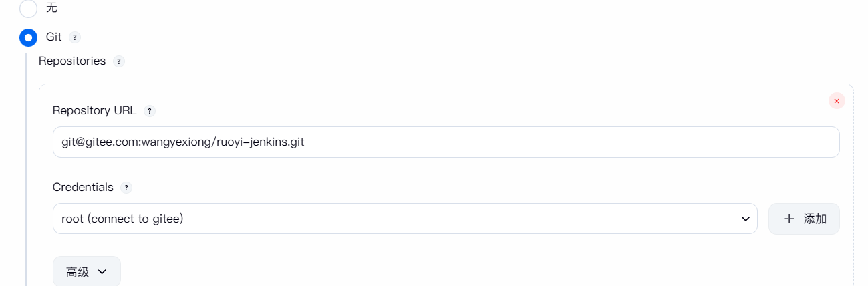The height and width of the screenshot is (286, 868).
Task: Click the 高级 advanced button
Action: [x=86, y=271]
